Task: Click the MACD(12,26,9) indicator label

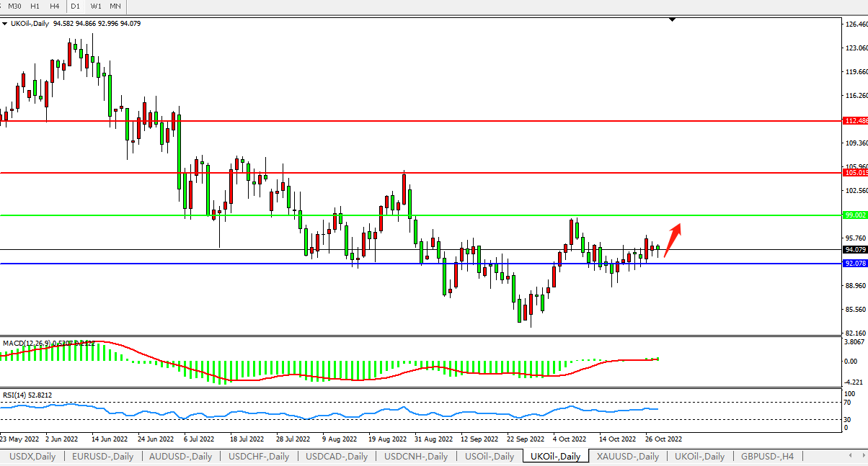Action: point(25,342)
